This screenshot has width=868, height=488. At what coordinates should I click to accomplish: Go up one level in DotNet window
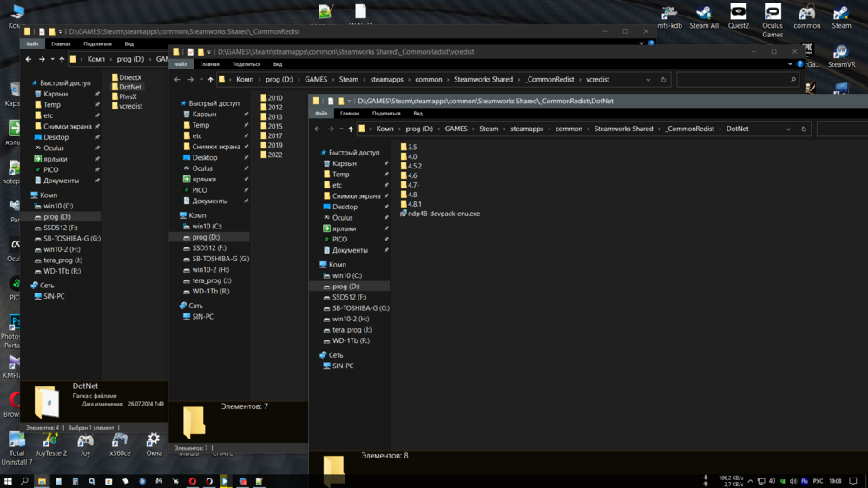click(x=351, y=129)
